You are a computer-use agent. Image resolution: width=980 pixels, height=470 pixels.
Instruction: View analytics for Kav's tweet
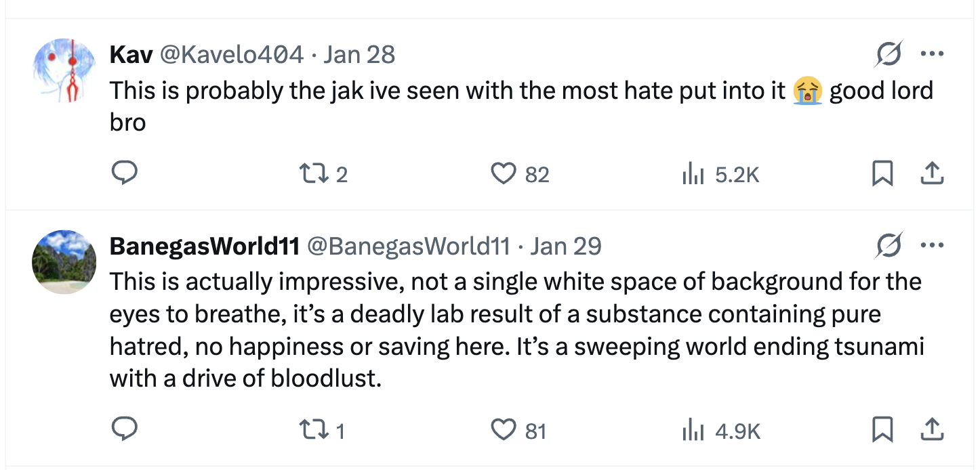coord(690,175)
